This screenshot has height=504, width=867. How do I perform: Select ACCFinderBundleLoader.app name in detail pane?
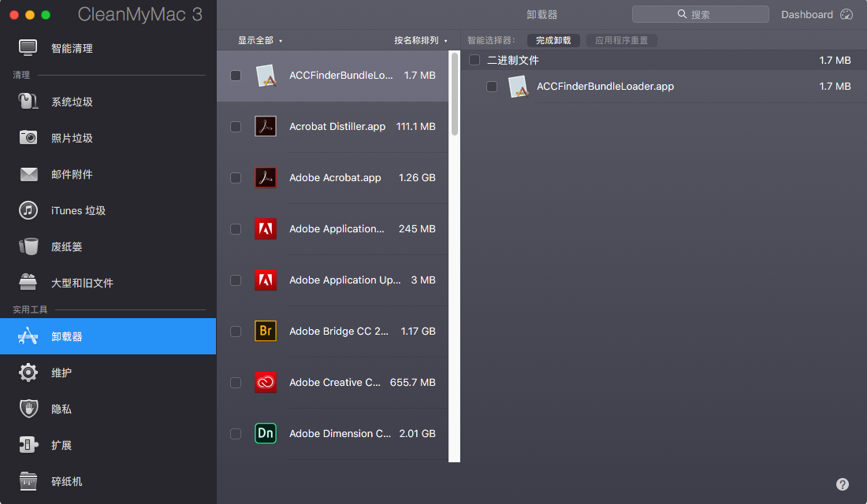click(x=605, y=86)
